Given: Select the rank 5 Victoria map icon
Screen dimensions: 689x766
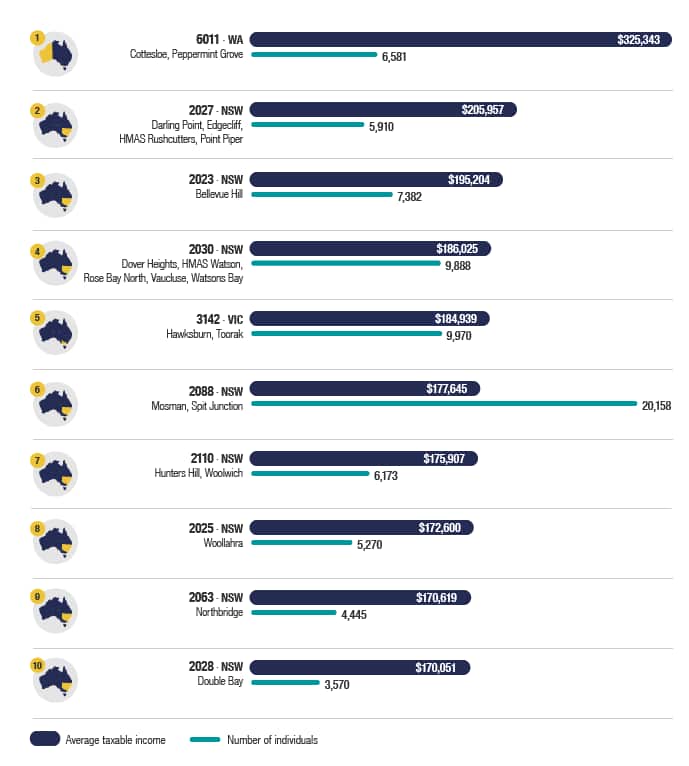Looking at the screenshot, I should [x=55, y=332].
